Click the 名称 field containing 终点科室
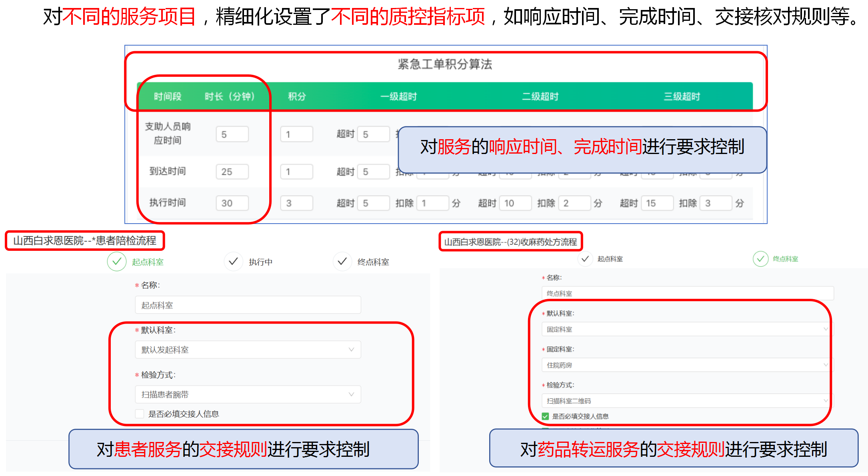This screenshot has height=476, width=868. coord(688,293)
